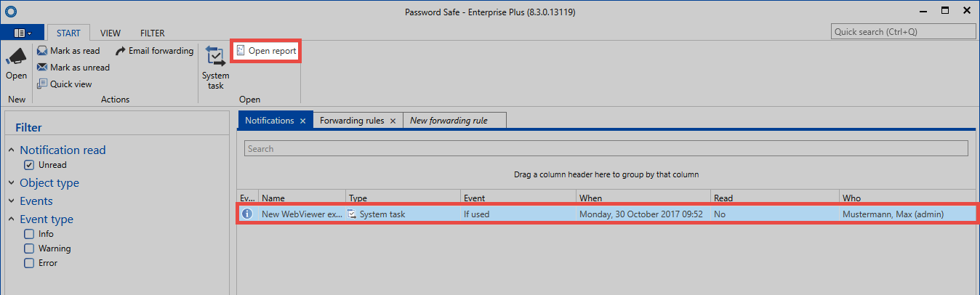Uncheck the Unread filter checkbox
980x295 pixels.
point(29,165)
